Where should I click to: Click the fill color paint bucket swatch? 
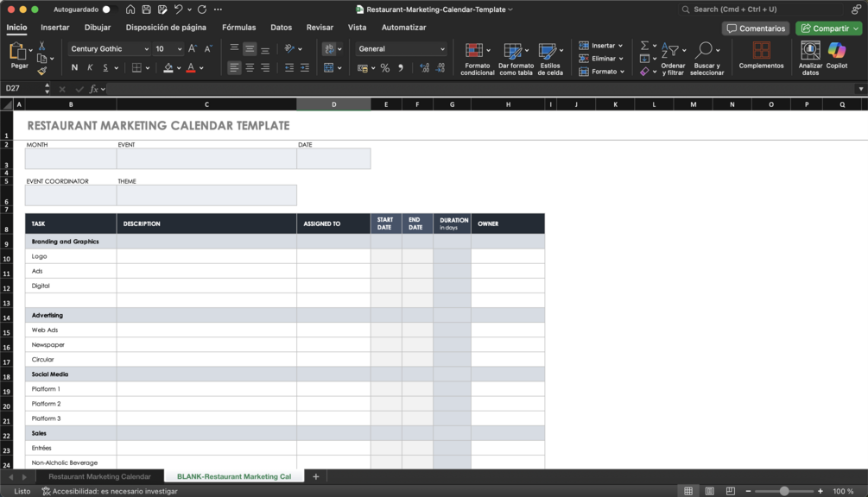pyautogui.click(x=168, y=68)
